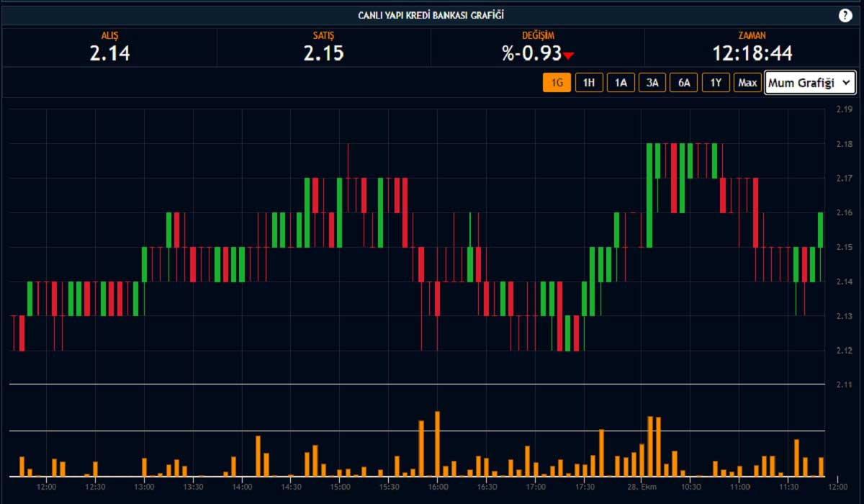Open the Mum Grafiği chart type dropdown

811,83
